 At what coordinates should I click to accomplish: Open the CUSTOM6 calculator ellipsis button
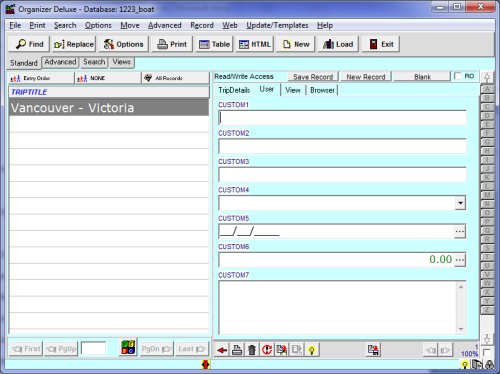click(x=460, y=259)
